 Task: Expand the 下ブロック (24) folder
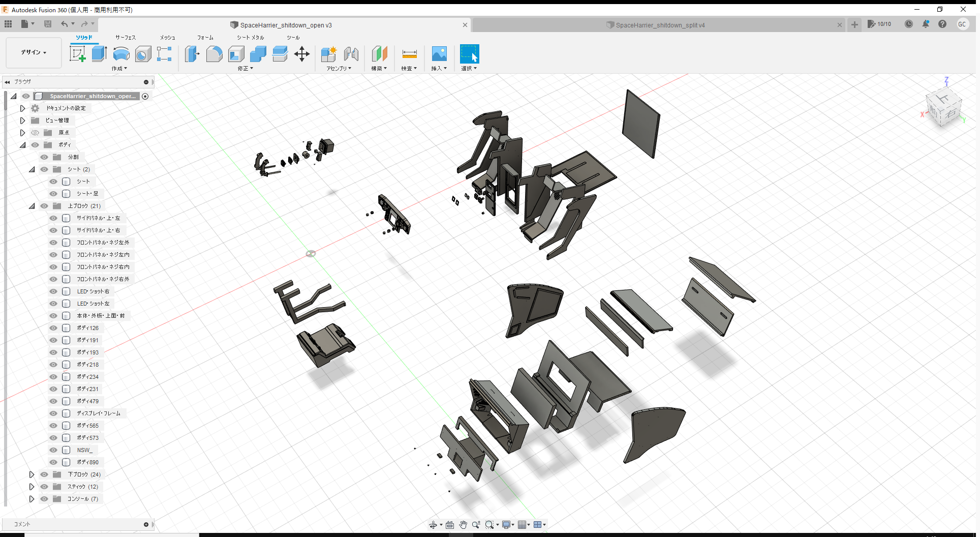[31, 474]
